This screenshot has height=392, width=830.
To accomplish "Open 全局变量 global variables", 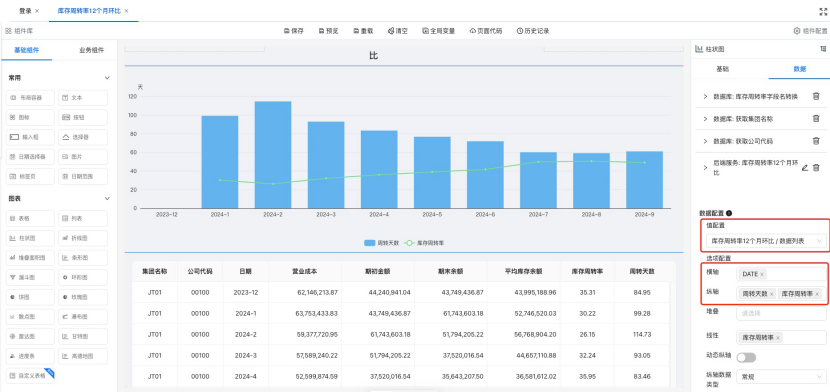I will (439, 31).
